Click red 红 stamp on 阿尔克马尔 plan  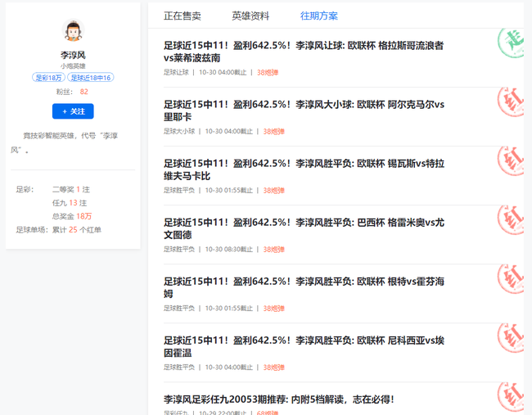(511, 101)
